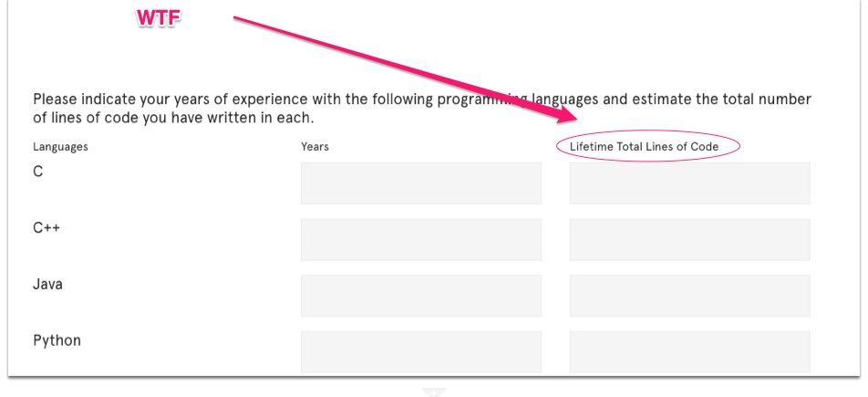Image resolution: width=868 pixels, height=397 pixels.
Task: Focus the Years input for C++
Action: (421, 239)
